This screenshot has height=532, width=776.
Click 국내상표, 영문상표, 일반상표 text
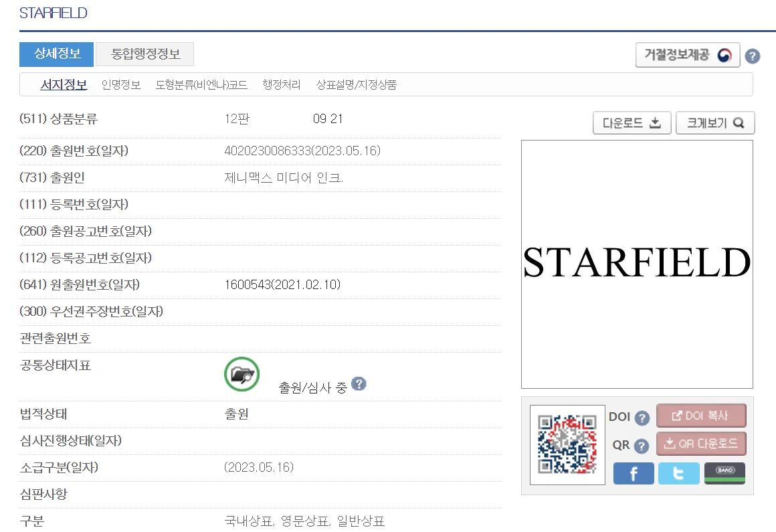[x=304, y=521]
